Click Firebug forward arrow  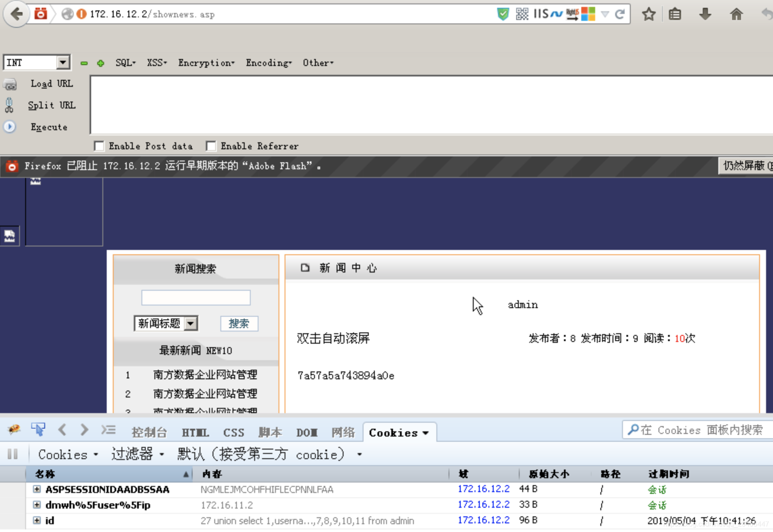84,430
